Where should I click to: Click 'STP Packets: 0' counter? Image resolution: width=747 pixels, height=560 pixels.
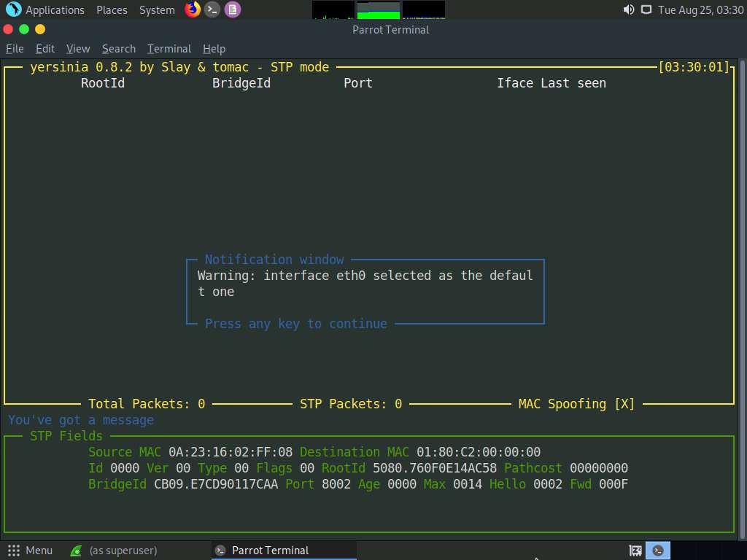pos(351,404)
